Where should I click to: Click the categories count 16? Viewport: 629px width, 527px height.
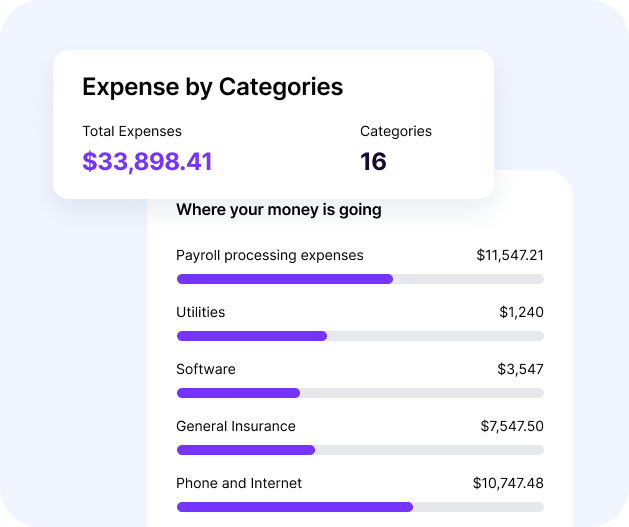coord(373,162)
